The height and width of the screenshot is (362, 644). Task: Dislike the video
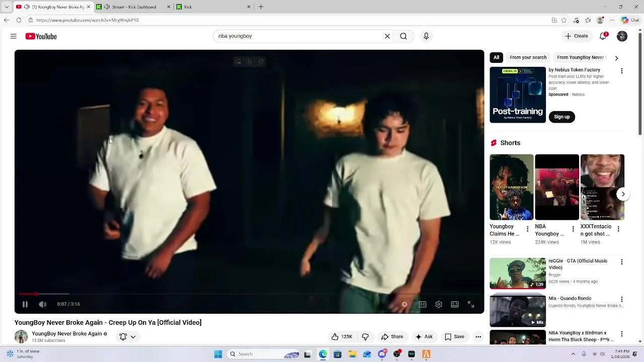point(365,337)
